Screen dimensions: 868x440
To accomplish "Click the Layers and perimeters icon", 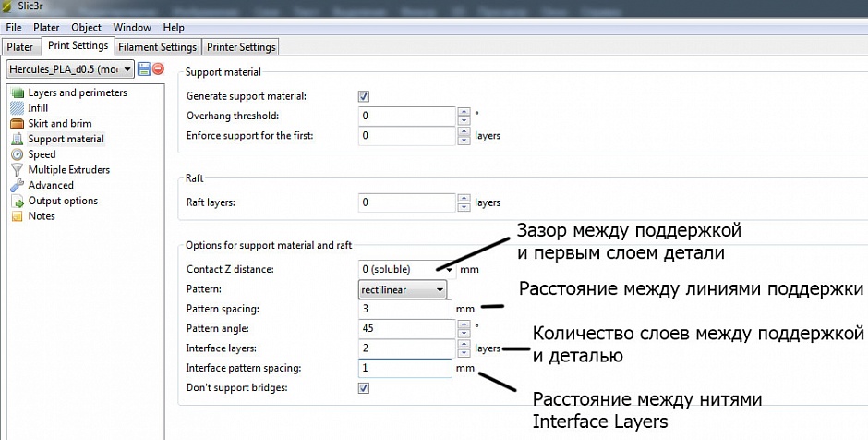I will (18, 93).
